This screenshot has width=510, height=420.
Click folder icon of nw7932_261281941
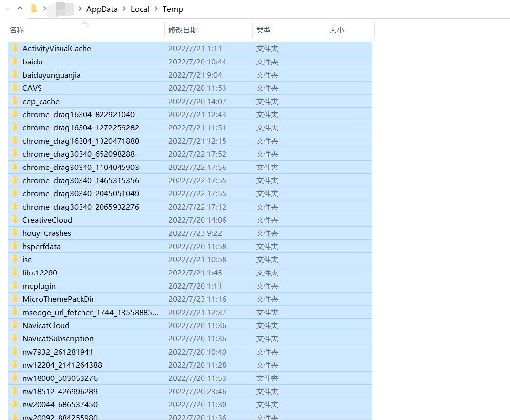coord(15,351)
